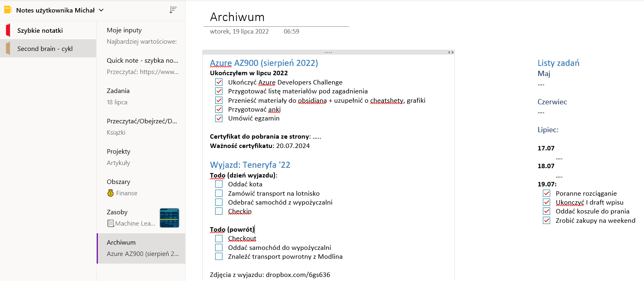This screenshot has width=644, height=281.
Task: Check the Checkout task box
Action: [x=219, y=238]
